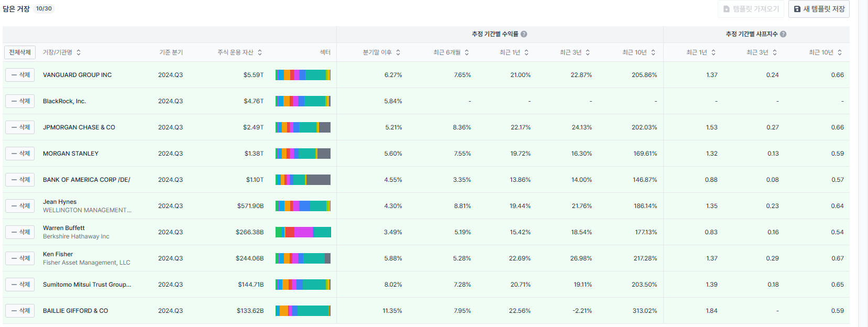Click help icon next to 추정 기간별 샤프지수
Viewport: 868px width, 327px height.
783,34
